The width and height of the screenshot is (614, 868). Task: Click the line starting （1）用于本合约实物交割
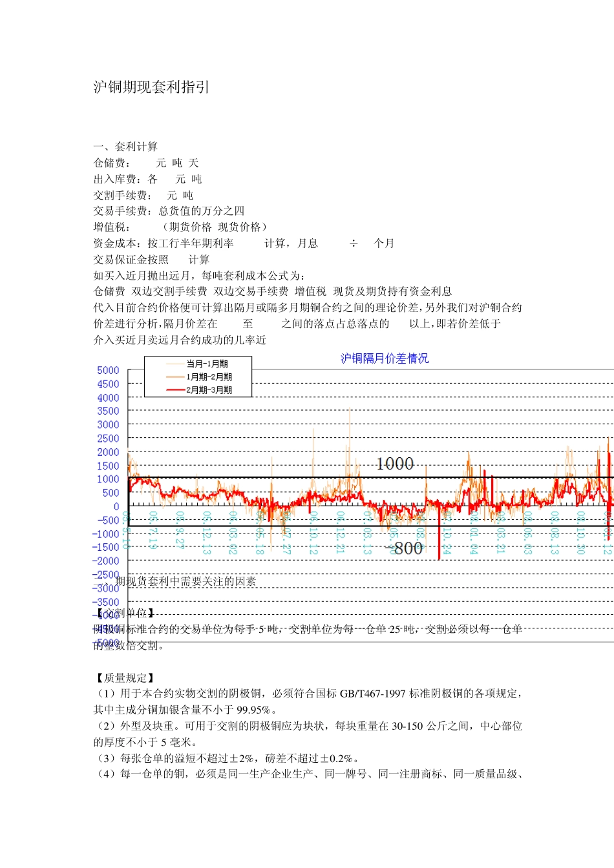[308, 694]
